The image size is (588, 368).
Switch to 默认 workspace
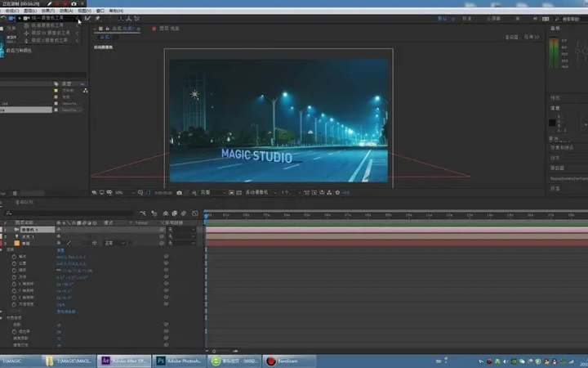(x=443, y=18)
